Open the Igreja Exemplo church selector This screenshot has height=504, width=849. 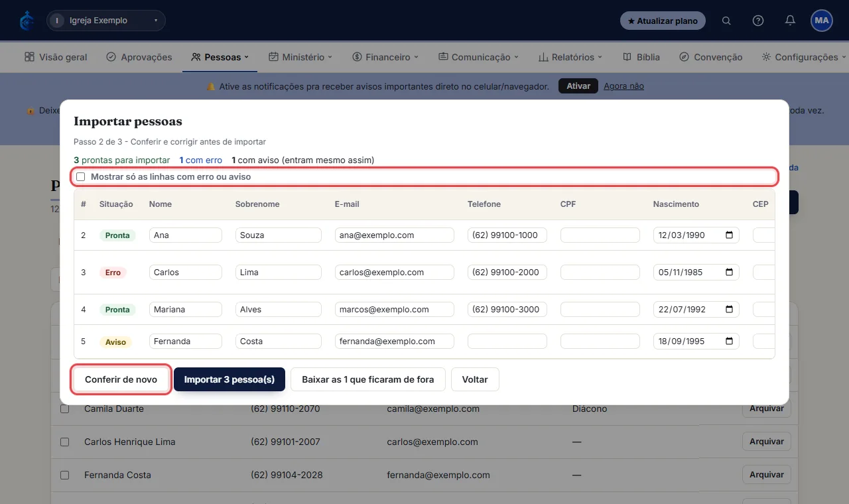[x=106, y=21]
